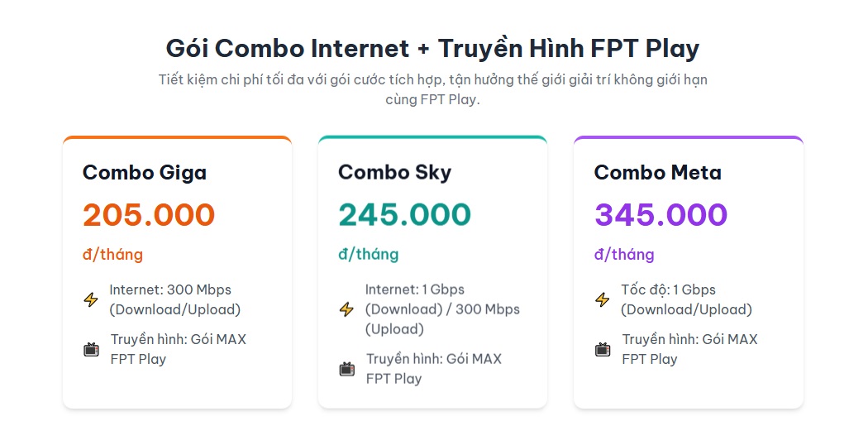Select the Combo Sky plan title

[x=394, y=173]
